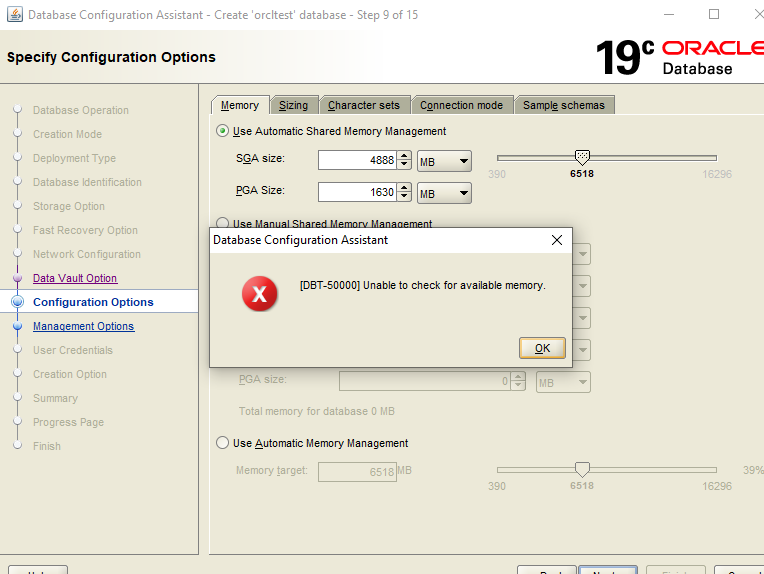Viewport: 764px width, 574px height.
Task: Minimize the Database Configuration Assistant window
Action: pos(669,15)
